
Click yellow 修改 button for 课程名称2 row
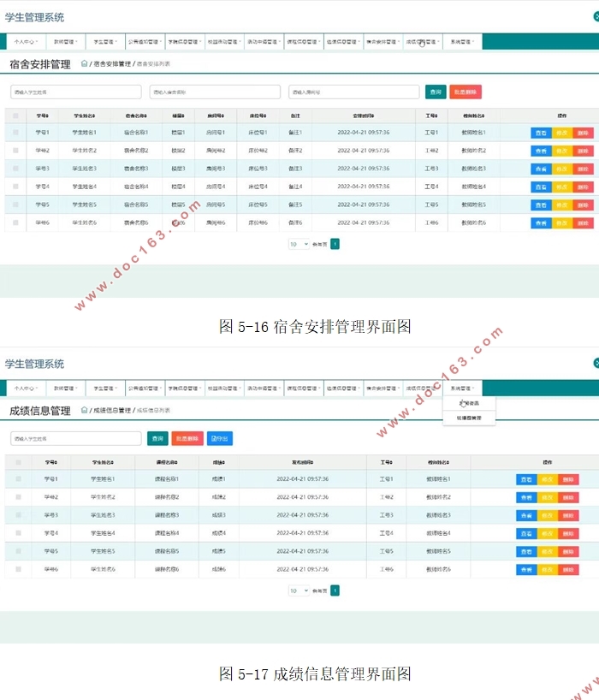[547, 497]
